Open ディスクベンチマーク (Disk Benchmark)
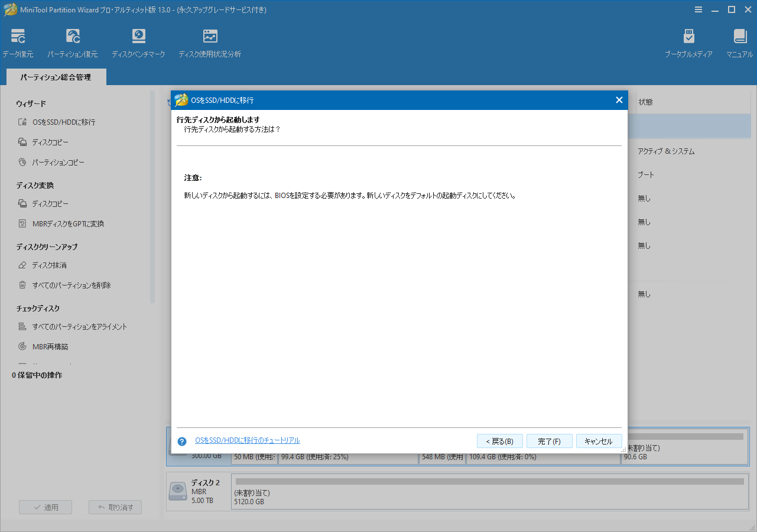Screen dimensions: 757x532 point(138,41)
